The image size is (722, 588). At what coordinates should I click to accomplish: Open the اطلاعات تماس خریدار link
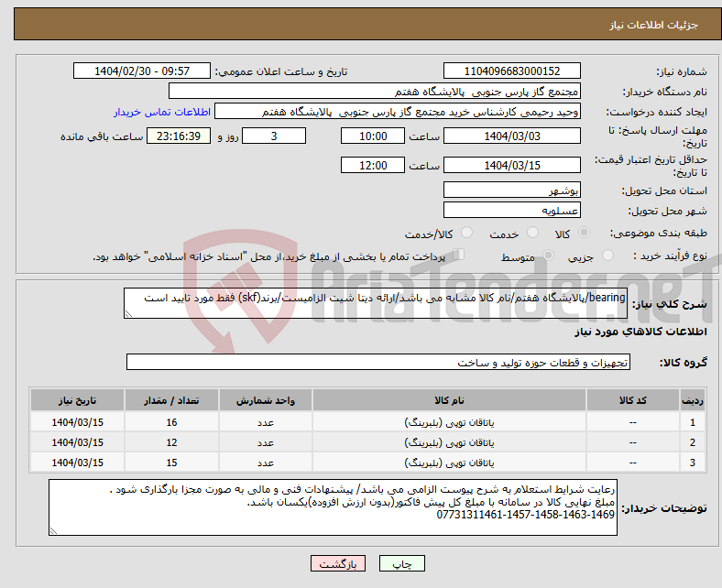162,112
